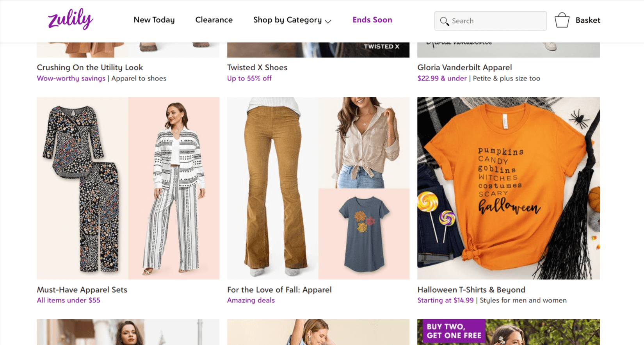Viewport: 644px width, 345px height.
Task: Go to the Clearance section
Action: [214, 20]
